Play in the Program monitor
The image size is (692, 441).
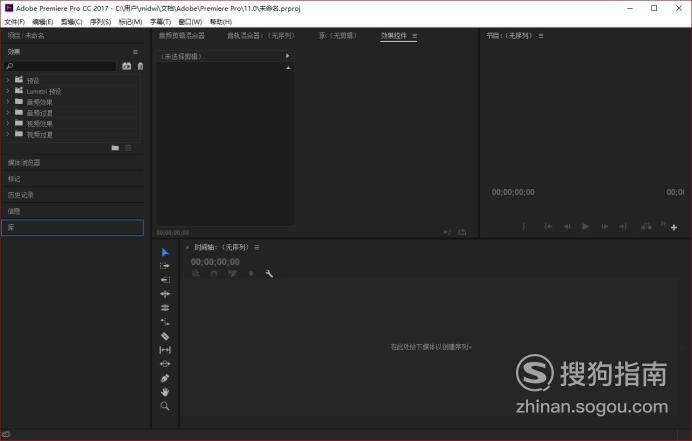[585, 226]
